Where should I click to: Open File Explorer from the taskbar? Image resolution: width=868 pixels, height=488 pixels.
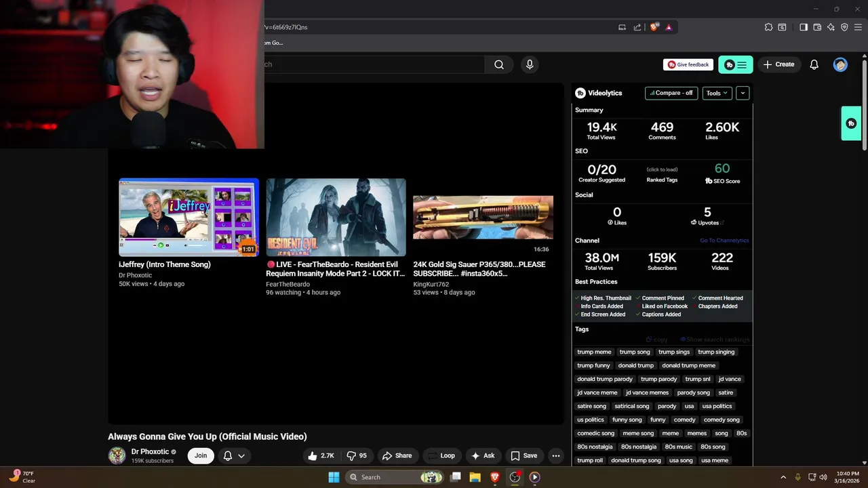pos(475,477)
